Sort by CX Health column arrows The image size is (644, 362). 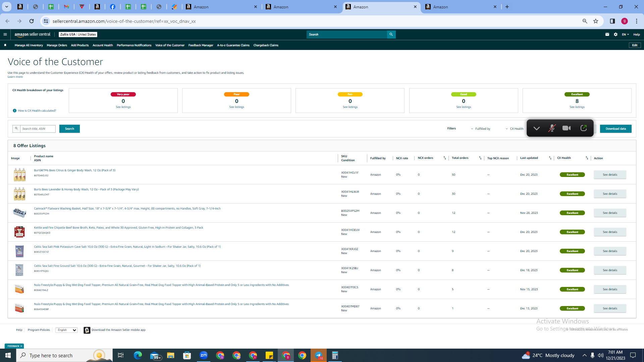tap(587, 158)
